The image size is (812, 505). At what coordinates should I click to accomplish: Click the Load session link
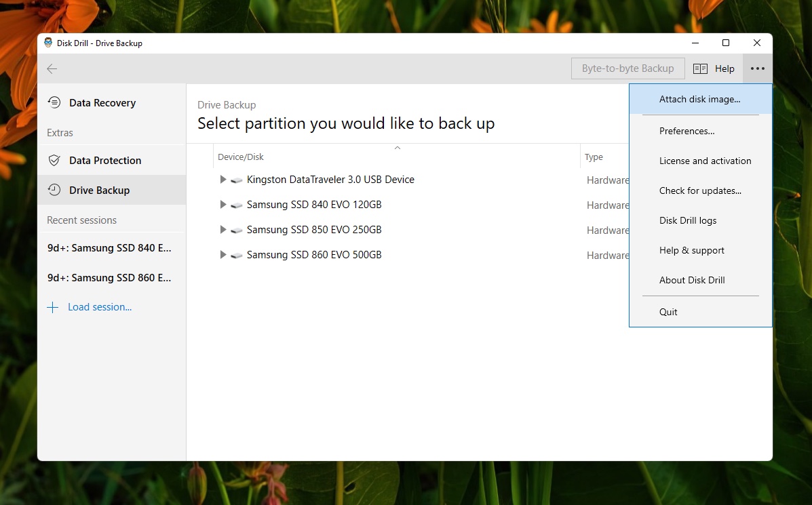click(100, 307)
